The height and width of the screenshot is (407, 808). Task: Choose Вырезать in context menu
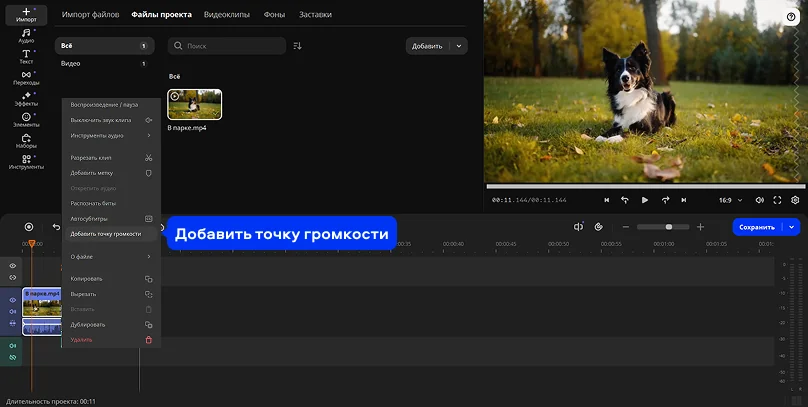(x=111, y=294)
